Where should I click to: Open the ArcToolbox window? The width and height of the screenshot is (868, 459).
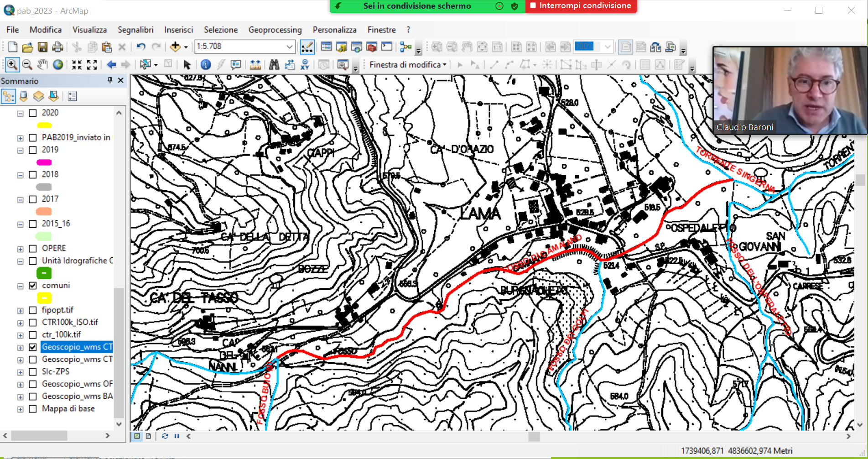pos(372,47)
